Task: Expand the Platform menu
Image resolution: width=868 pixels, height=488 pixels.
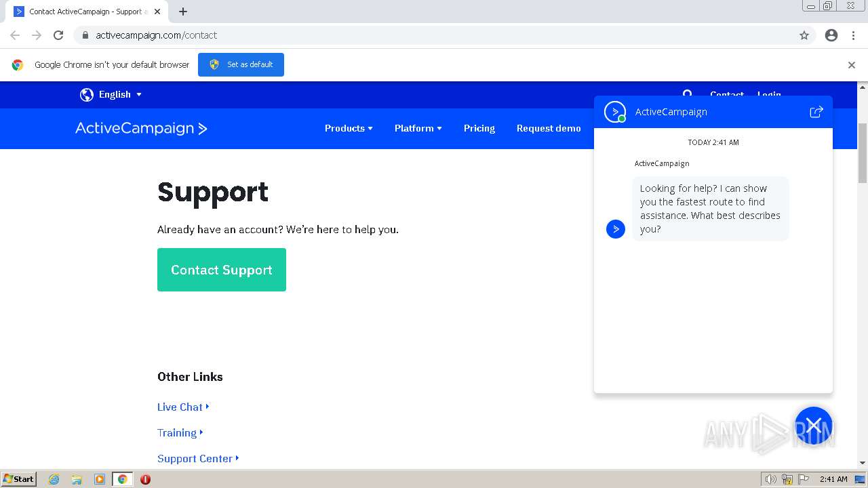Action: (x=418, y=128)
